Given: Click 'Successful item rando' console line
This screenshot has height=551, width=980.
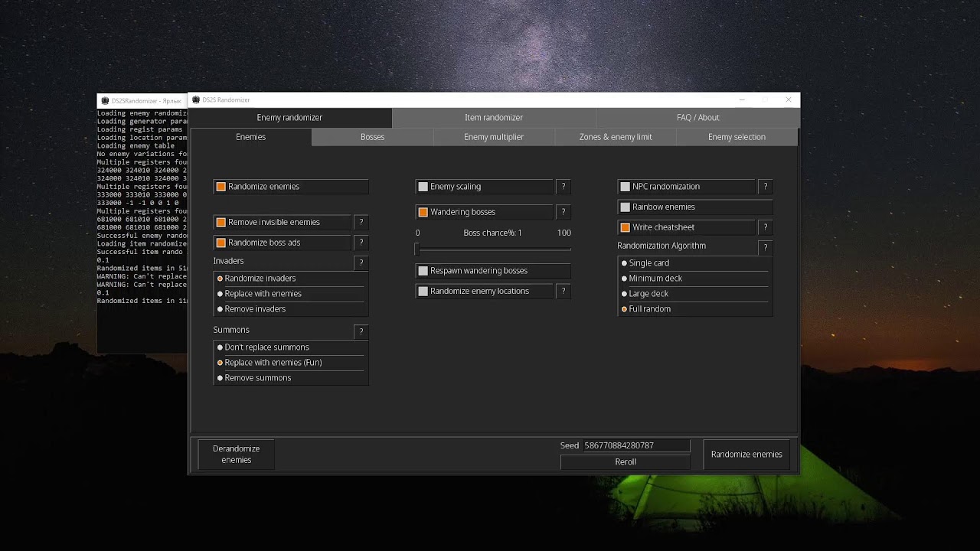Looking at the screenshot, I should 140,252.
